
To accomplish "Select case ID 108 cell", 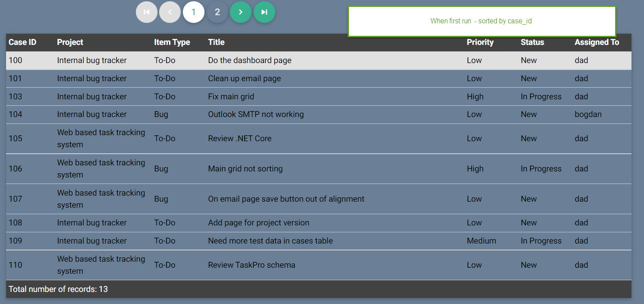I will tap(16, 223).
